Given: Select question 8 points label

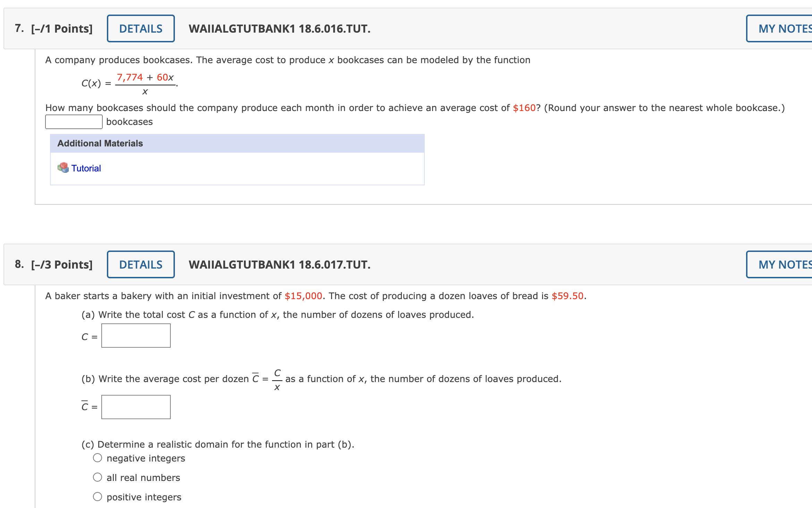Looking at the screenshot, I should [61, 264].
